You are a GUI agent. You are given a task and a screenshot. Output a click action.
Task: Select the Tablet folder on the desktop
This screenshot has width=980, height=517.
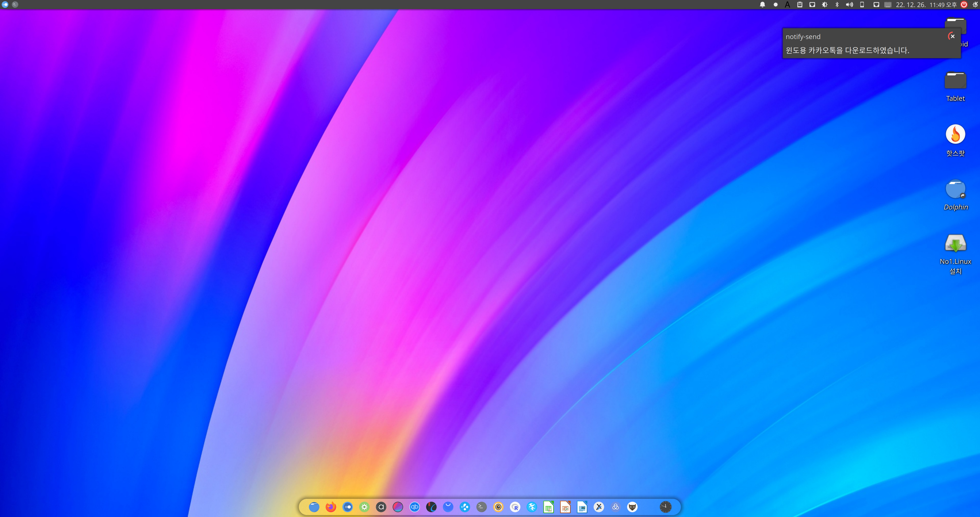click(955, 87)
